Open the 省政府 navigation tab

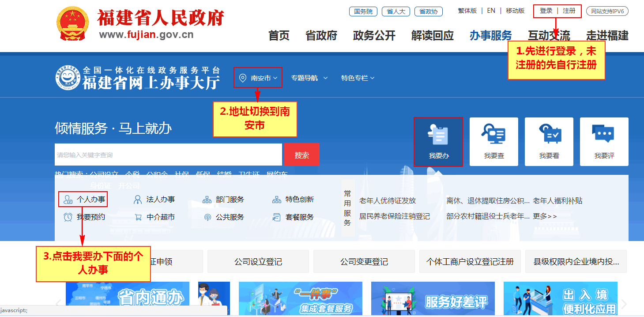point(321,36)
